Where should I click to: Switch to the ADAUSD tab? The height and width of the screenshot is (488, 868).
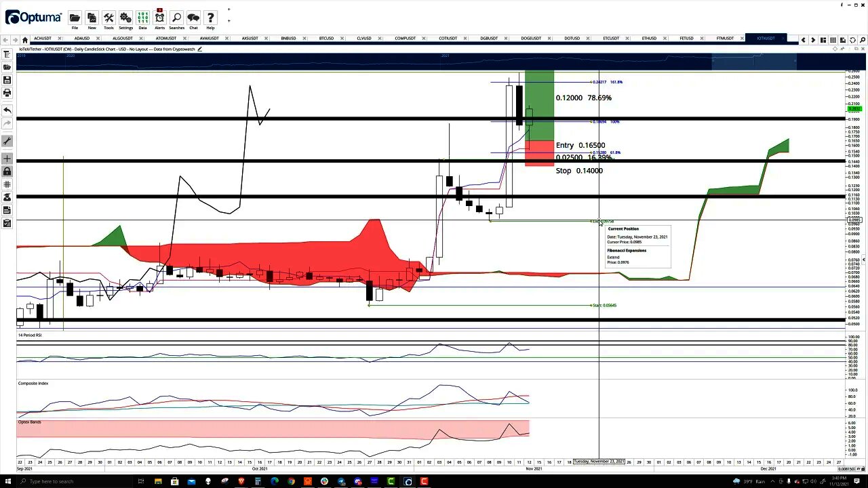click(81, 39)
